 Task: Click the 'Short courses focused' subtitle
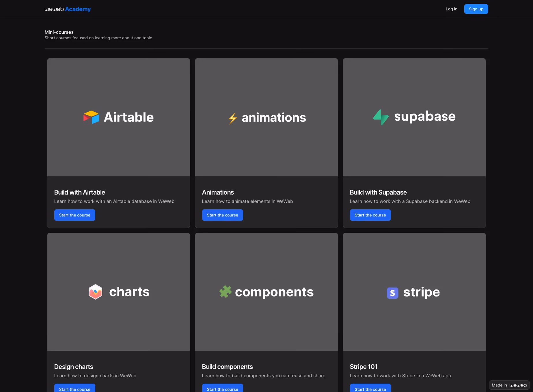pos(98,38)
